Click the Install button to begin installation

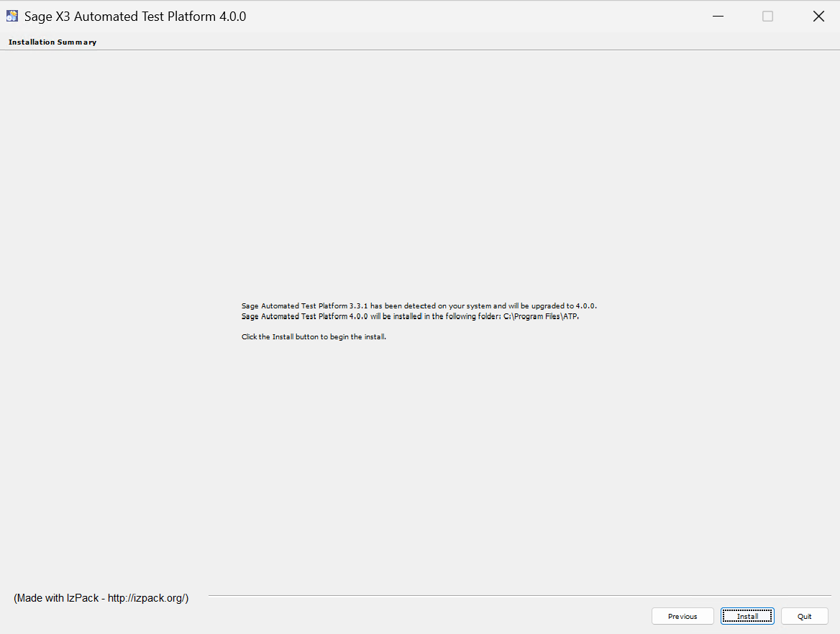coord(747,616)
